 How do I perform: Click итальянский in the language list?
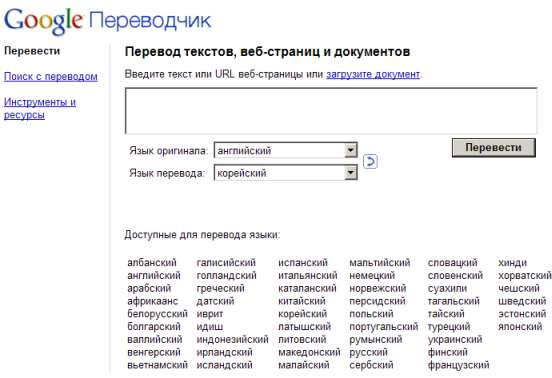tap(308, 276)
